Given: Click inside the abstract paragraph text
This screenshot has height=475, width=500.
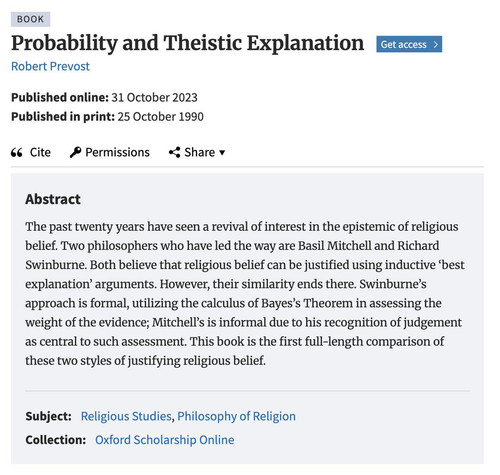Looking at the screenshot, I should tap(245, 294).
